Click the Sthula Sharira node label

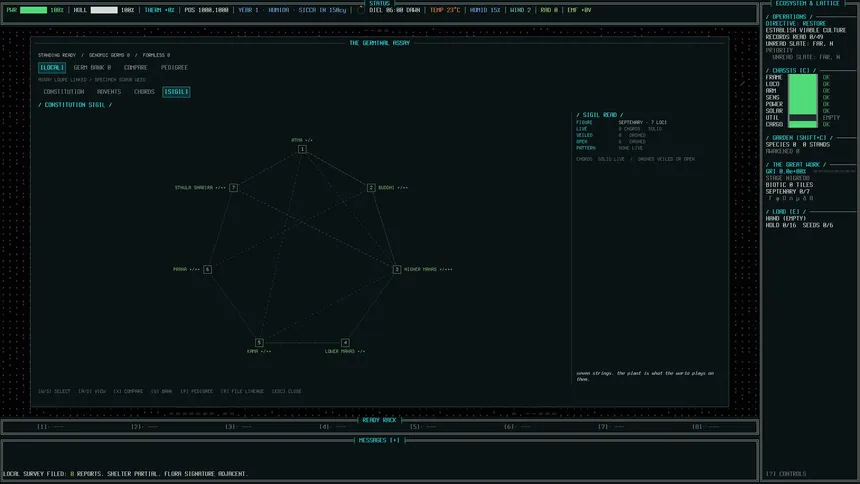tap(200, 188)
